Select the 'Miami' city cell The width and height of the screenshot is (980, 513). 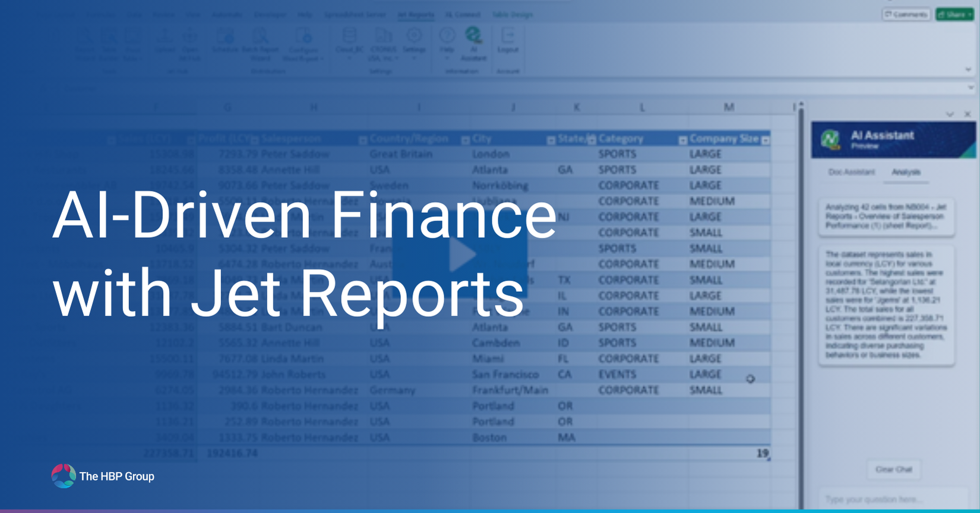pos(513,358)
